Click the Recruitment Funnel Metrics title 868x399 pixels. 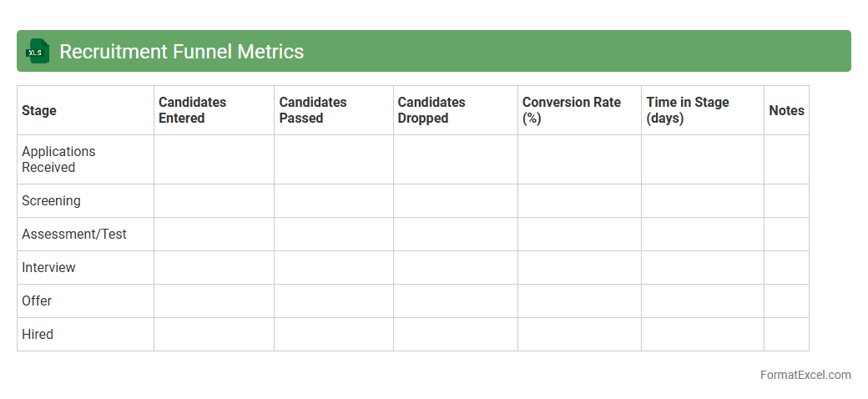pyautogui.click(x=181, y=52)
